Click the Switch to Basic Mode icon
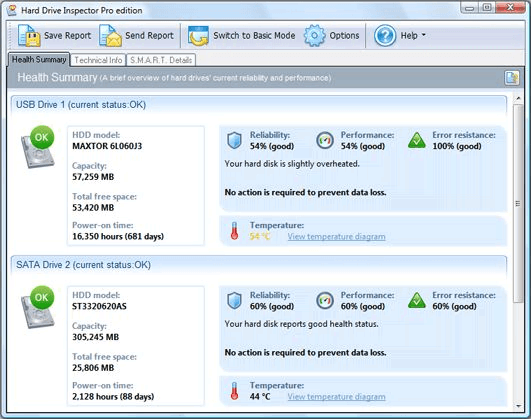Image resolution: width=531 pixels, height=419 pixels. (198, 36)
